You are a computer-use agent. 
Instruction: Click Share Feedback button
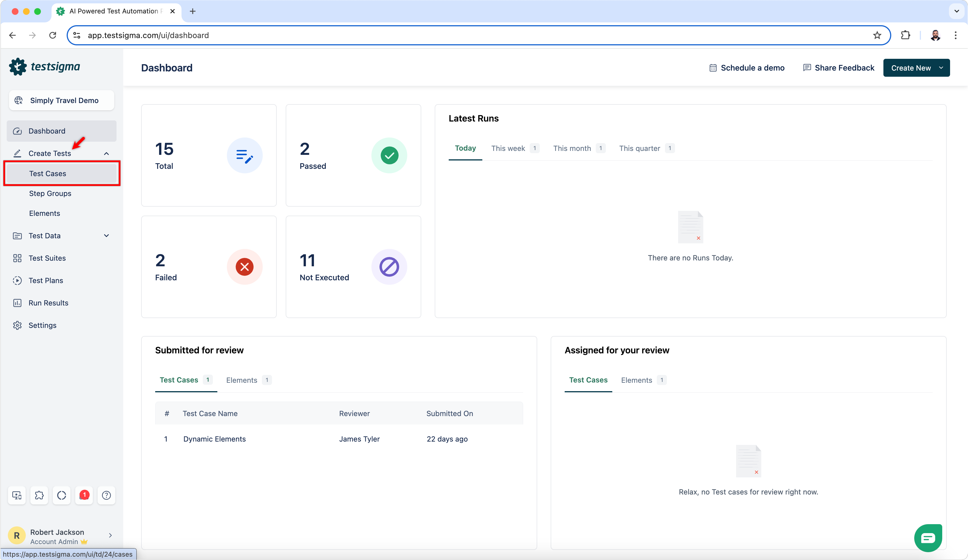[839, 68]
